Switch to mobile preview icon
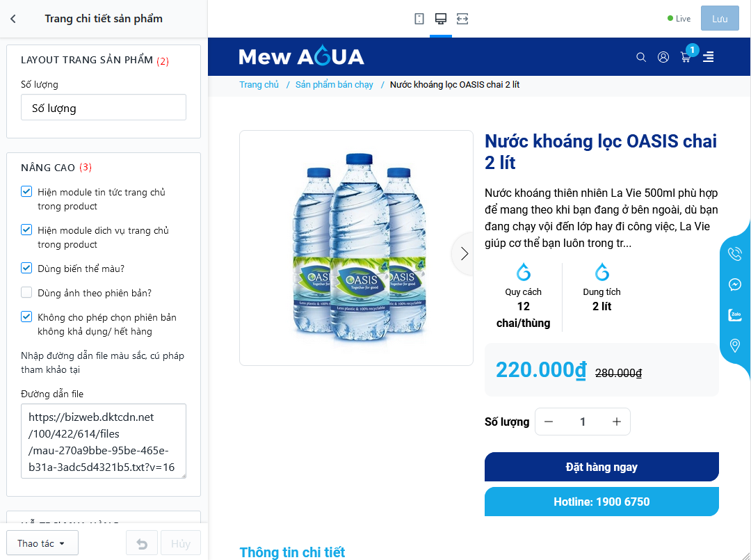The height and width of the screenshot is (560, 751). [419, 19]
